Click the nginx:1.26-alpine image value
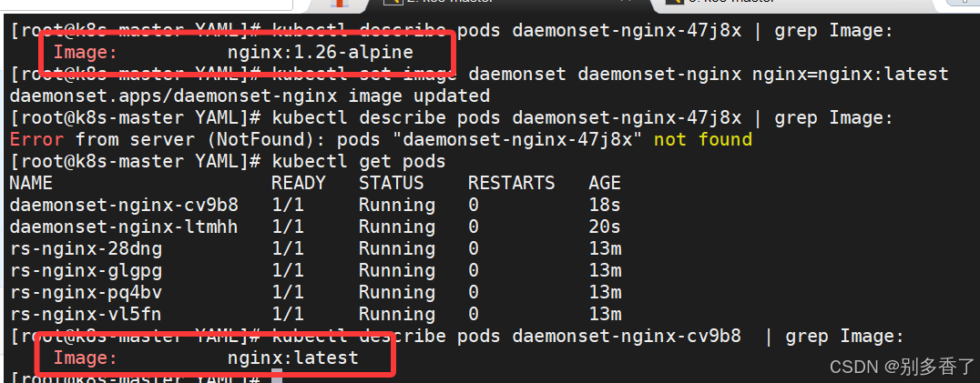This screenshot has width=980, height=383. [x=320, y=52]
